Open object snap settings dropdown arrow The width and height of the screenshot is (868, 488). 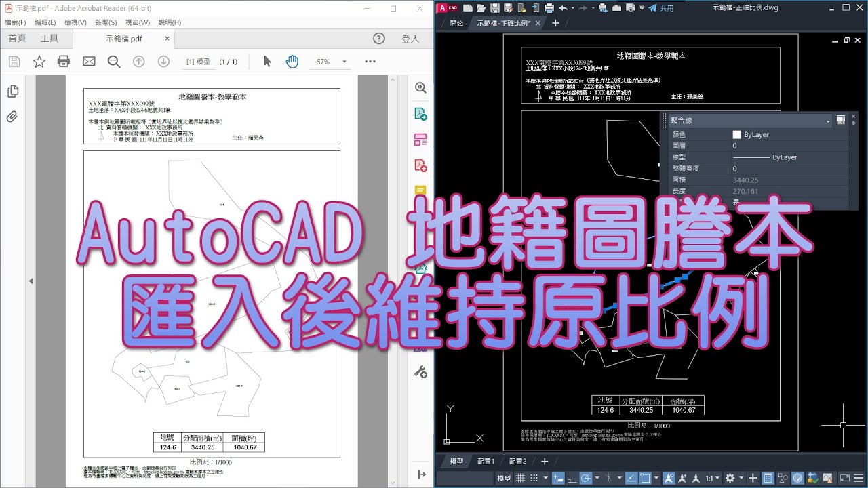pyautogui.click(x=656, y=478)
